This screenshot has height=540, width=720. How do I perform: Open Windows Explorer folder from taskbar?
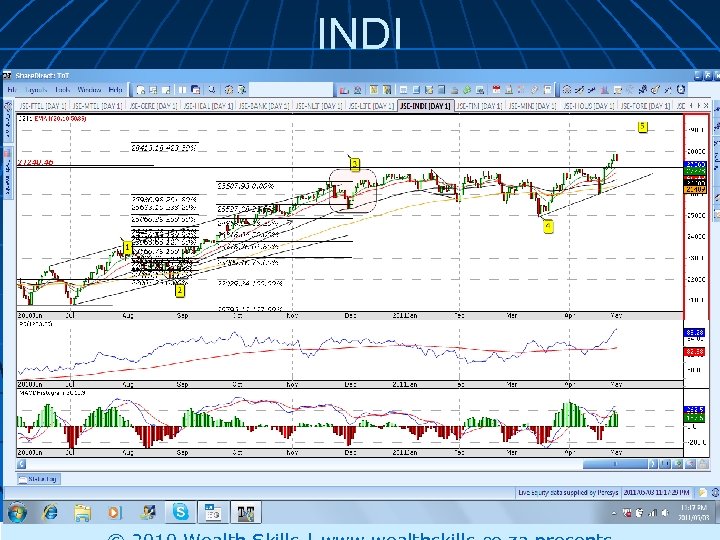pos(83,512)
